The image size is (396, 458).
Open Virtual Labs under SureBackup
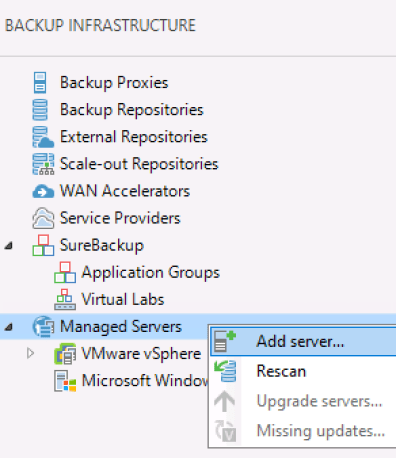[x=123, y=299]
